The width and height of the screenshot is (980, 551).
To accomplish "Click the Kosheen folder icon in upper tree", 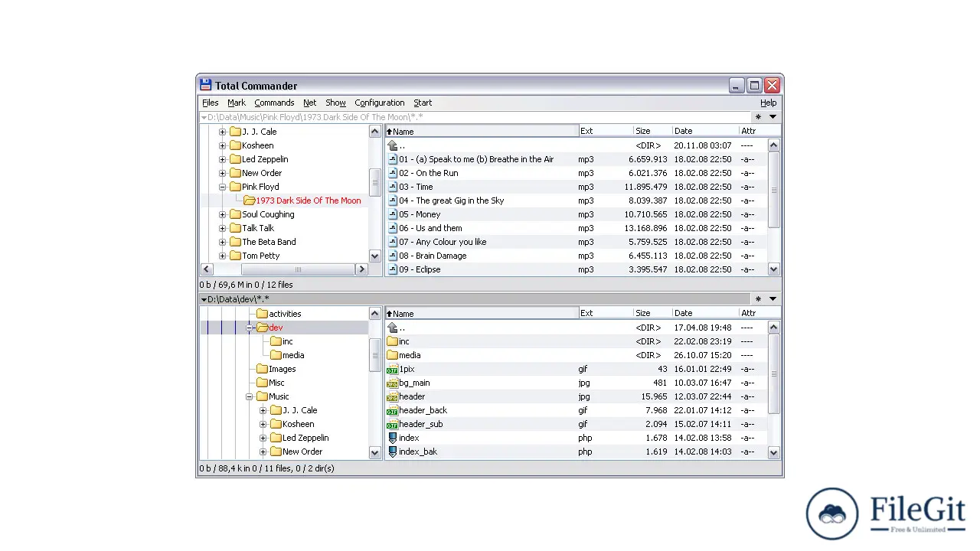I will 235,145.
